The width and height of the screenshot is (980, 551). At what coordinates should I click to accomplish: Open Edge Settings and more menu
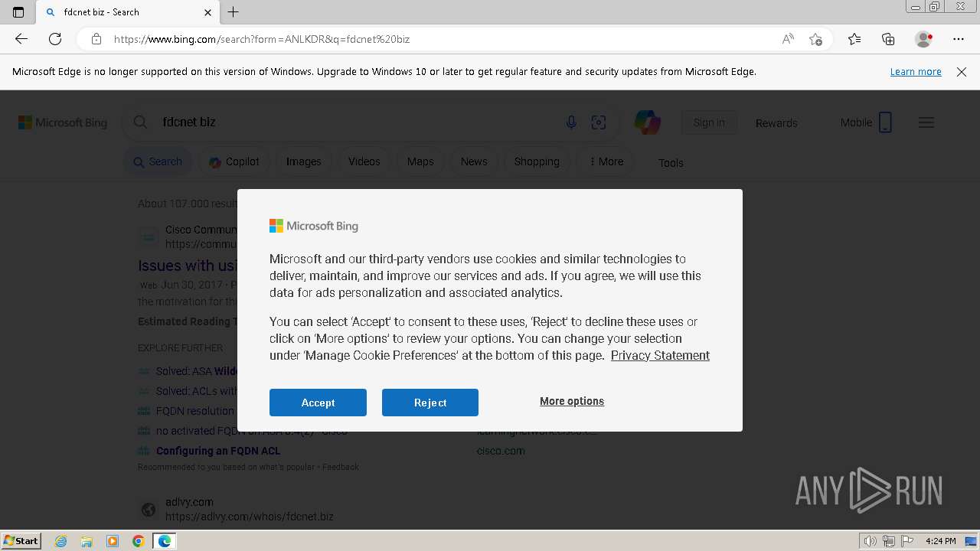click(959, 39)
